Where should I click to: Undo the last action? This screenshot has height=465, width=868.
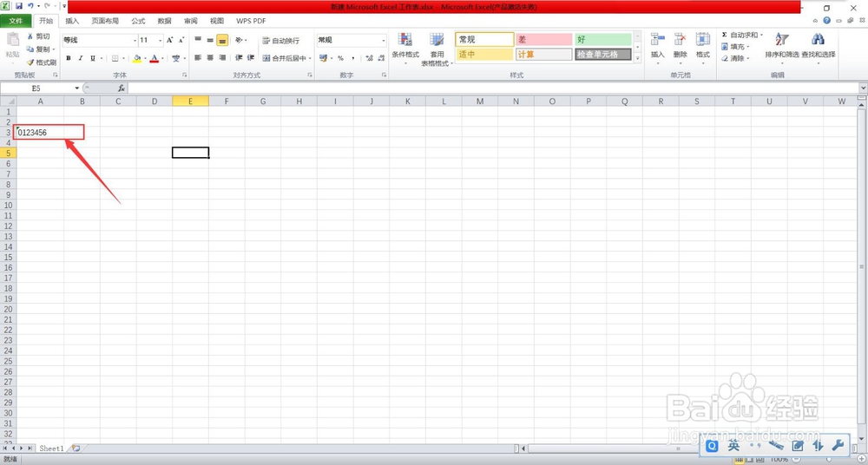coord(30,6)
